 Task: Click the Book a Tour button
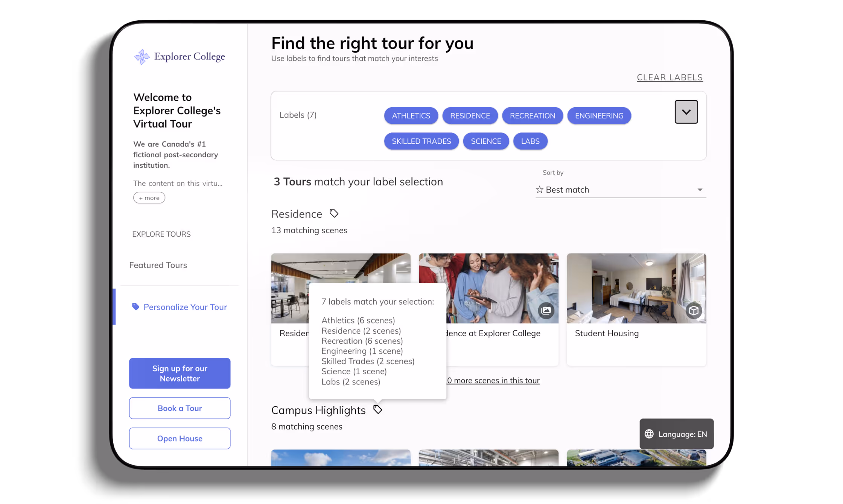point(180,408)
